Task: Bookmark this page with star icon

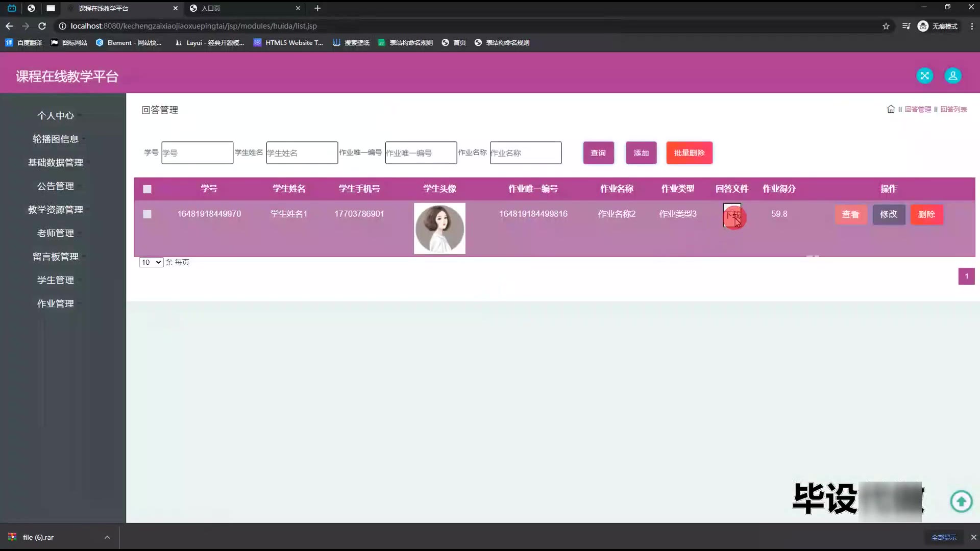Action: tap(886, 26)
